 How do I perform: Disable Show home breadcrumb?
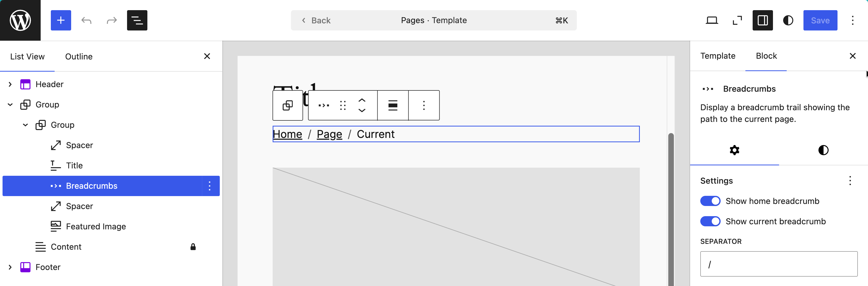click(x=710, y=201)
